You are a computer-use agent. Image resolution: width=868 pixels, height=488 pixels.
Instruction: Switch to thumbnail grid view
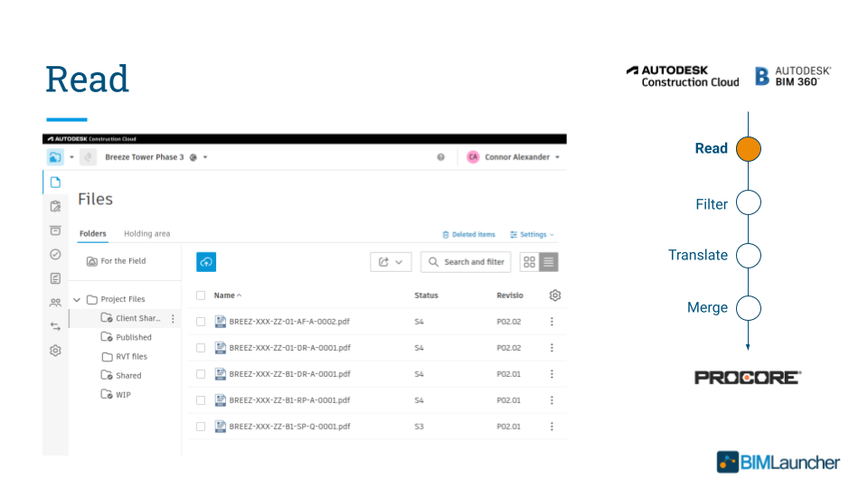[529, 262]
